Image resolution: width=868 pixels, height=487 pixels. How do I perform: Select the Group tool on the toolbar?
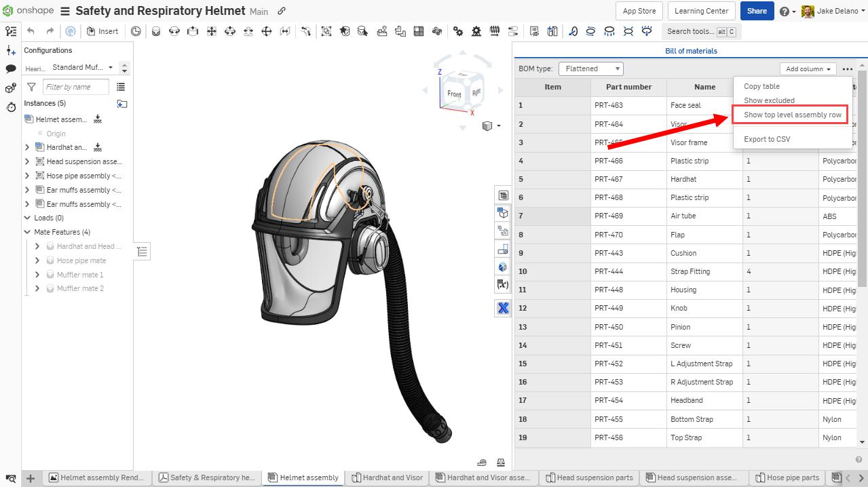point(326,31)
